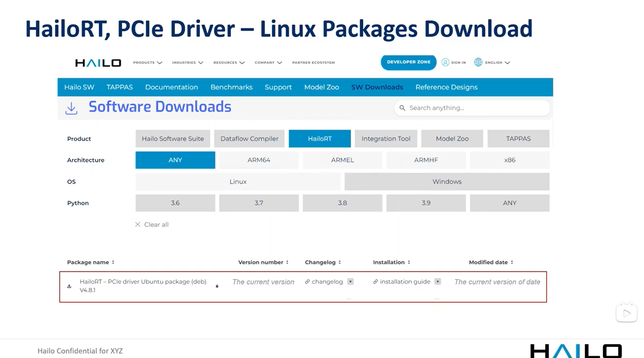The height and width of the screenshot is (358, 644).
Task: Click into the Search anything field
Action: click(472, 108)
